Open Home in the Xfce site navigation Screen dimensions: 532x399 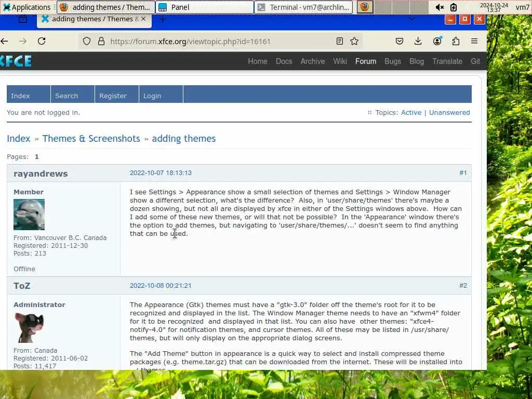[x=258, y=61]
